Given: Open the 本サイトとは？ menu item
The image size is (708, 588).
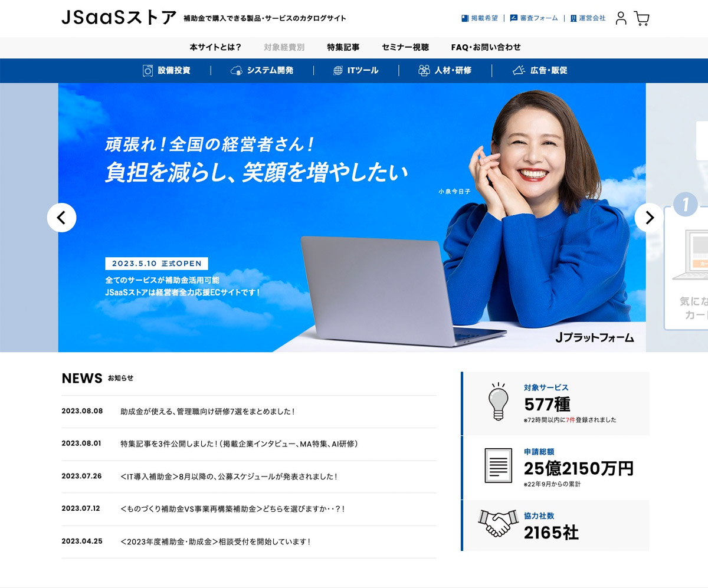Looking at the screenshot, I should (215, 47).
